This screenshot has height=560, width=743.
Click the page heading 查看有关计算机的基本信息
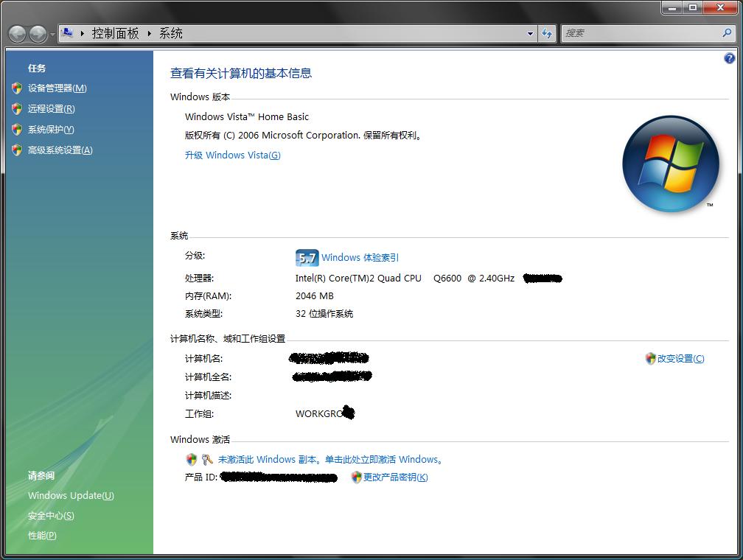(x=241, y=74)
